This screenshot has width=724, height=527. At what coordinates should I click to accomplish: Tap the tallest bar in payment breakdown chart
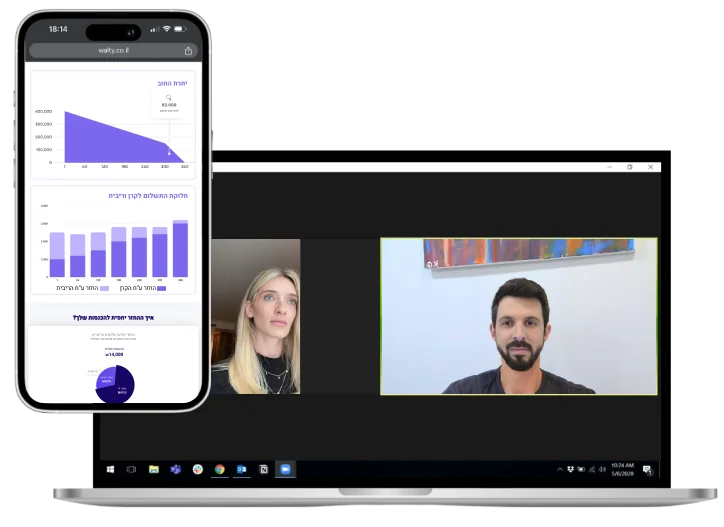click(x=181, y=248)
